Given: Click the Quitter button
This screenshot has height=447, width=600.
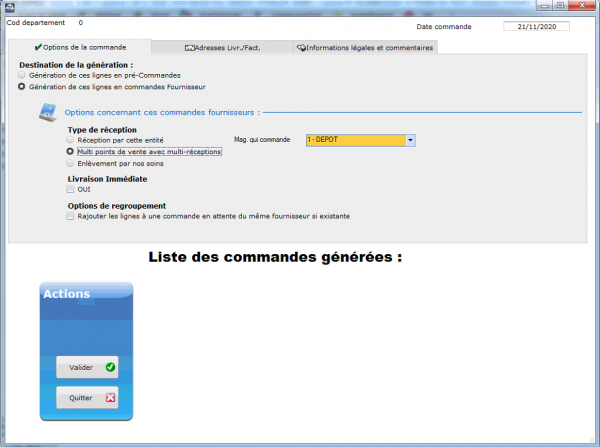Looking at the screenshot, I should [x=87, y=398].
